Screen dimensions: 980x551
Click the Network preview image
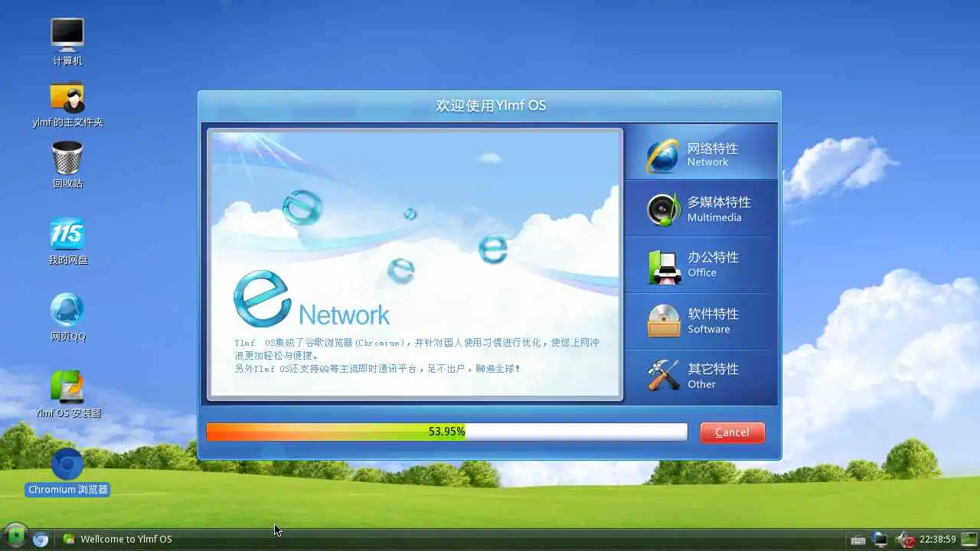point(414,264)
